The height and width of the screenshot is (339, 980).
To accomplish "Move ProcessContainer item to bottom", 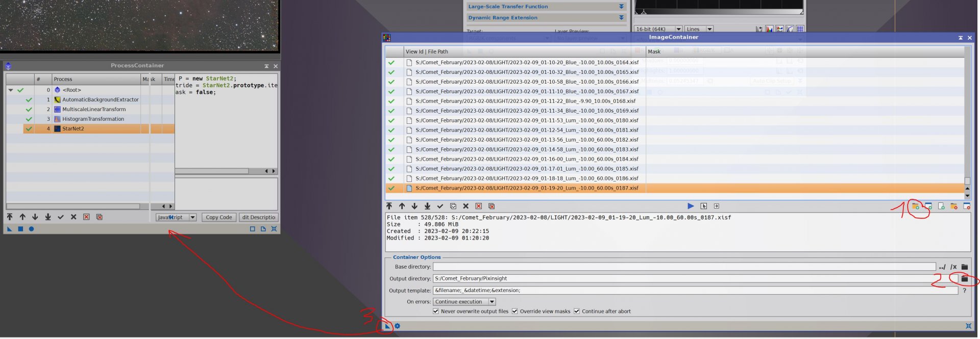I will tap(48, 217).
